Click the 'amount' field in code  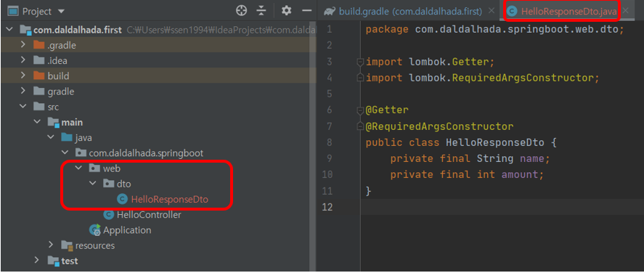(520, 174)
